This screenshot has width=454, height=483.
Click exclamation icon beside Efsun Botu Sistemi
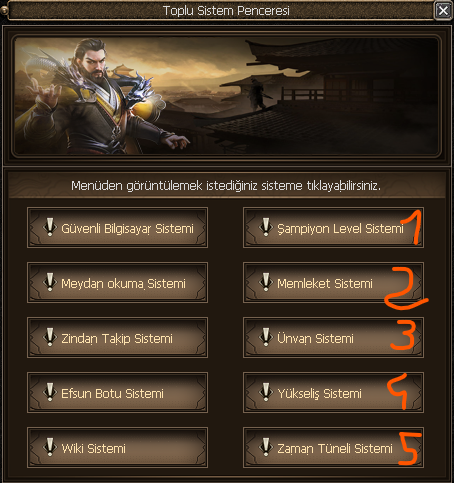click(x=50, y=392)
